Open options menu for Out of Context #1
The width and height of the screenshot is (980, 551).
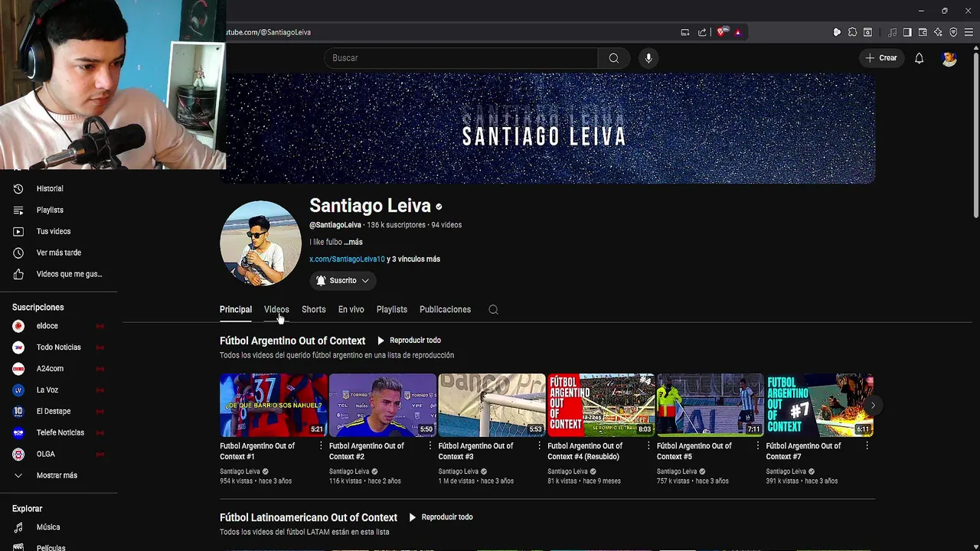pos(321,445)
